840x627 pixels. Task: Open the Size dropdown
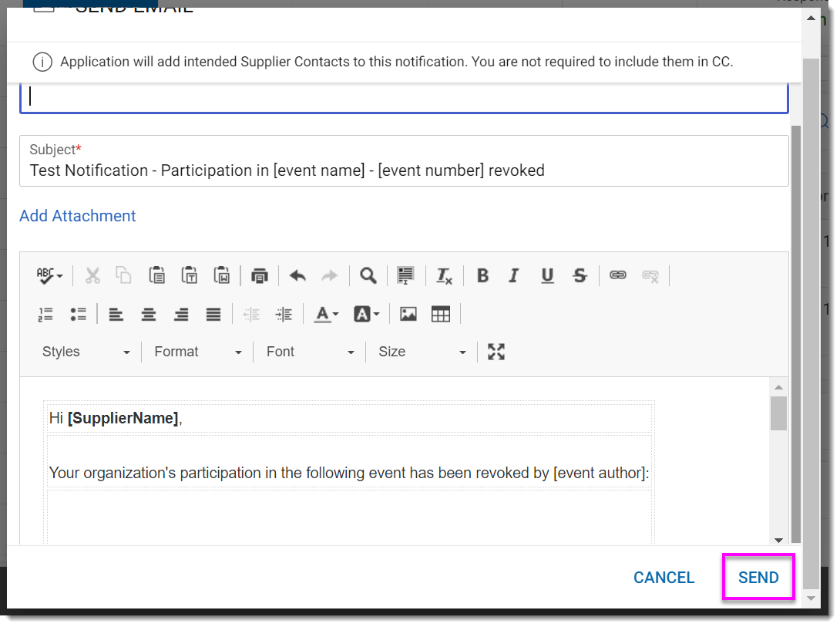[x=422, y=352]
